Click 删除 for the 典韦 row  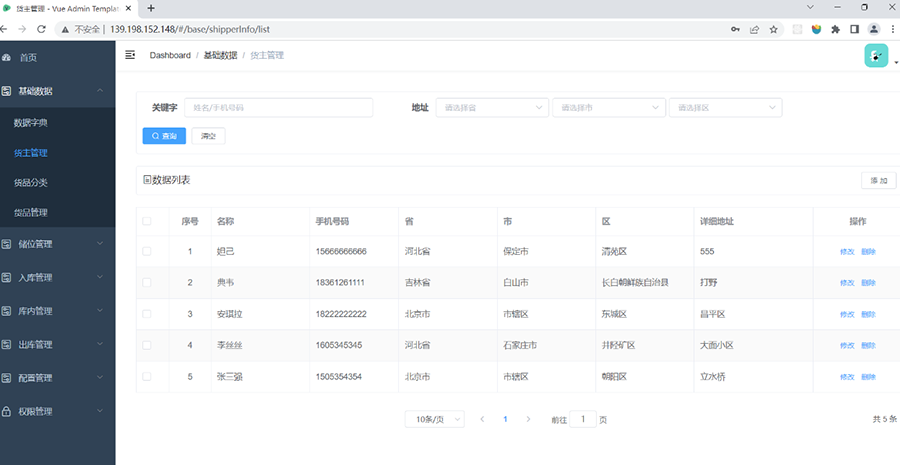click(x=868, y=282)
